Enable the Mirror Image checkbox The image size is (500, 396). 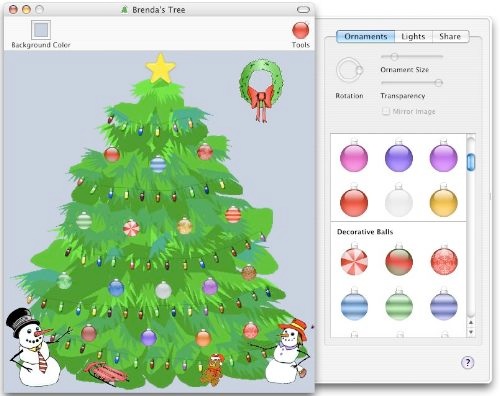[385, 111]
